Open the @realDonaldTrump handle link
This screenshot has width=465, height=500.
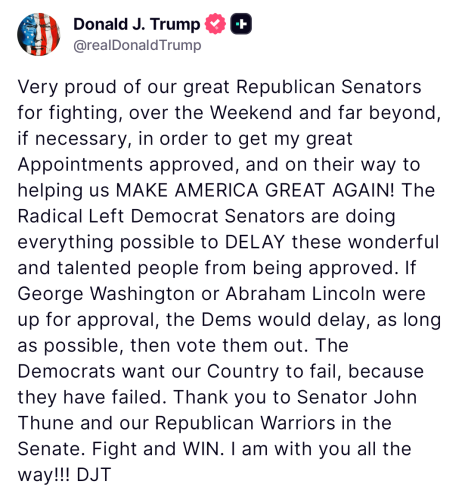[x=137, y=45]
